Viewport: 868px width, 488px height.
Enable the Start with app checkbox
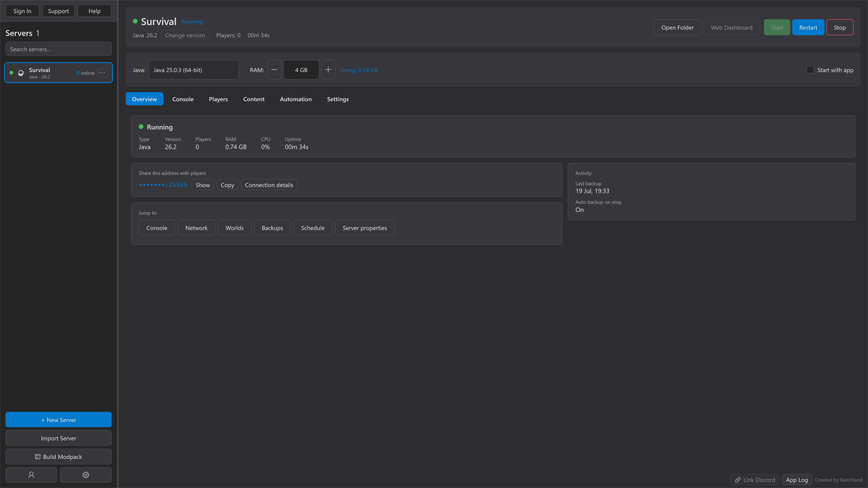810,70
